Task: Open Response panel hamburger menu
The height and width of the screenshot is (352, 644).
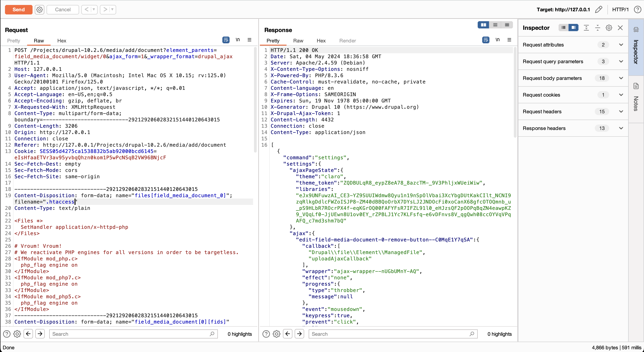Action: [x=509, y=40]
